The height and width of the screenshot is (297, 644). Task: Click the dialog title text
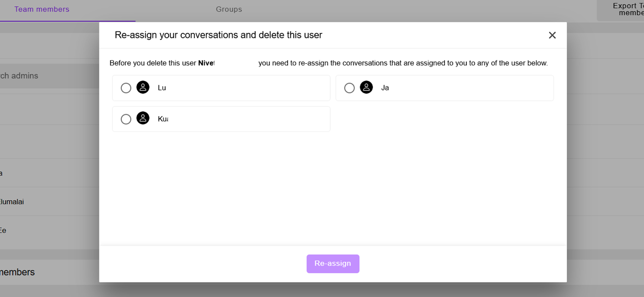pos(218,35)
